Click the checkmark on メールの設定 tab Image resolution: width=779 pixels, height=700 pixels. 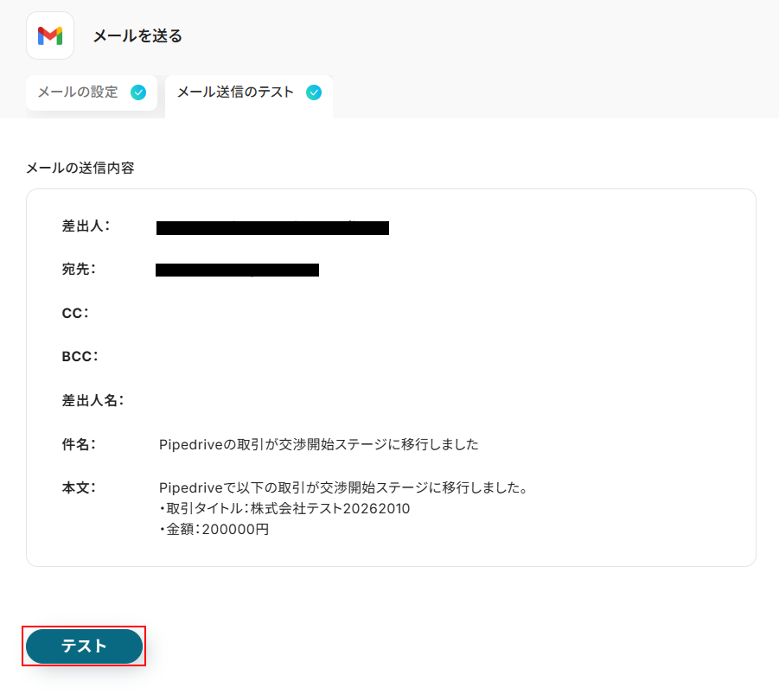pos(138,92)
